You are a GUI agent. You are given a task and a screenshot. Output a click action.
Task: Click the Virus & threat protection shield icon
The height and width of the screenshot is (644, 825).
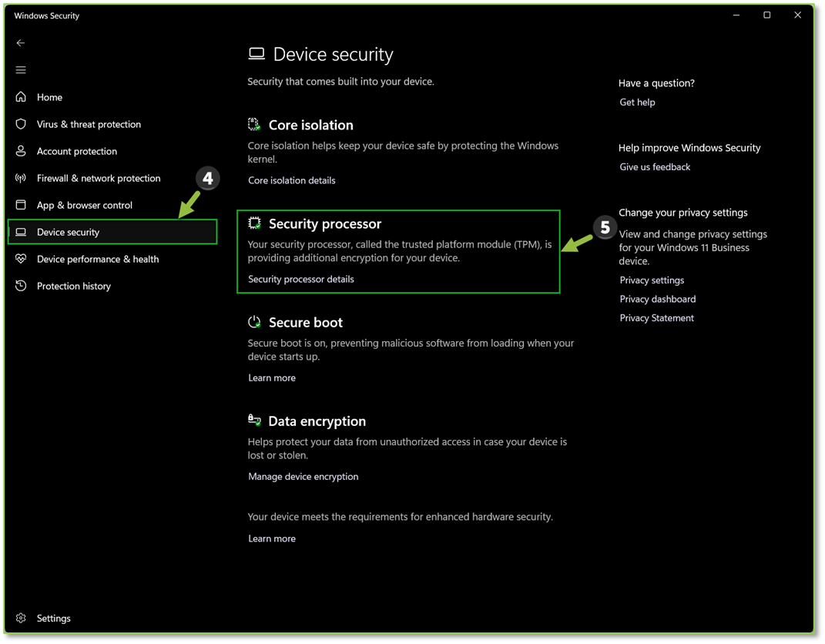pos(21,124)
